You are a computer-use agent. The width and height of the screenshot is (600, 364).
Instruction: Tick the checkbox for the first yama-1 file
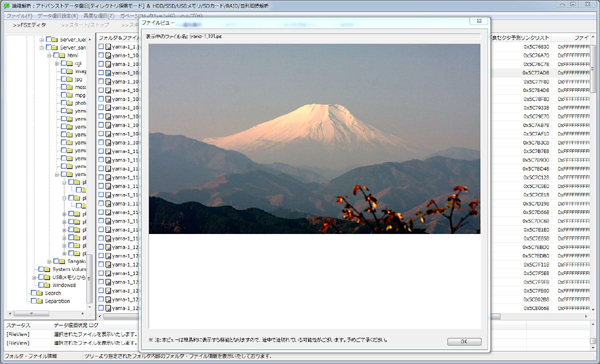click(x=101, y=46)
